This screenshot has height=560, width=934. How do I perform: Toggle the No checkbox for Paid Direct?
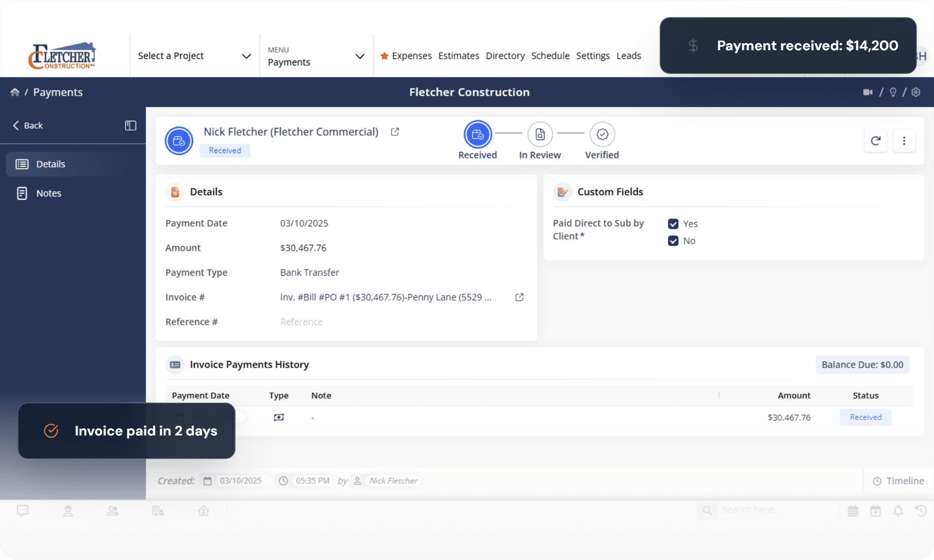click(x=673, y=241)
